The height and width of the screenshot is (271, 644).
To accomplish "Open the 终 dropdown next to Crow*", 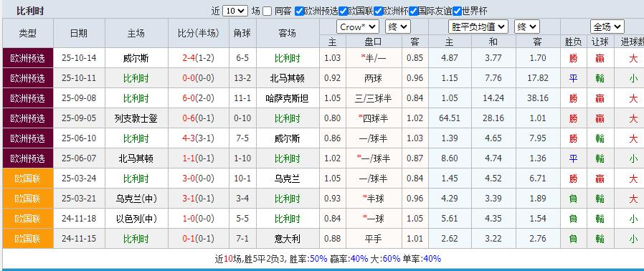I will click(398, 27).
